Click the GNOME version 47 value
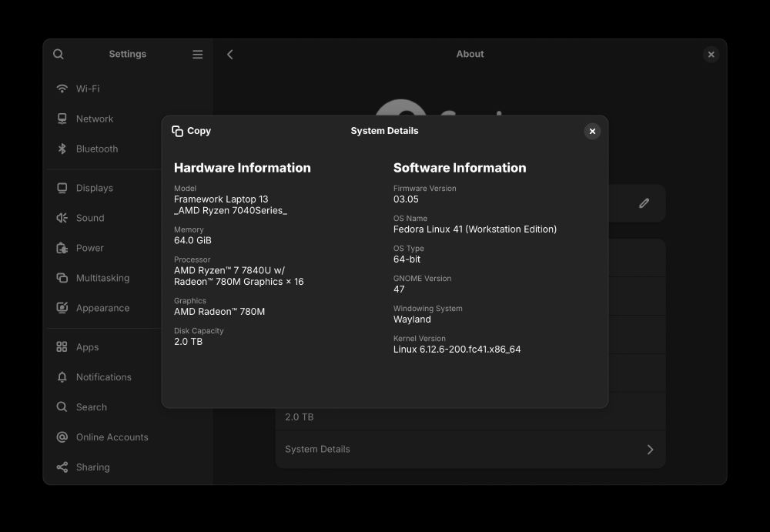This screenshot has height=532, width=770. tap(399, 289)
